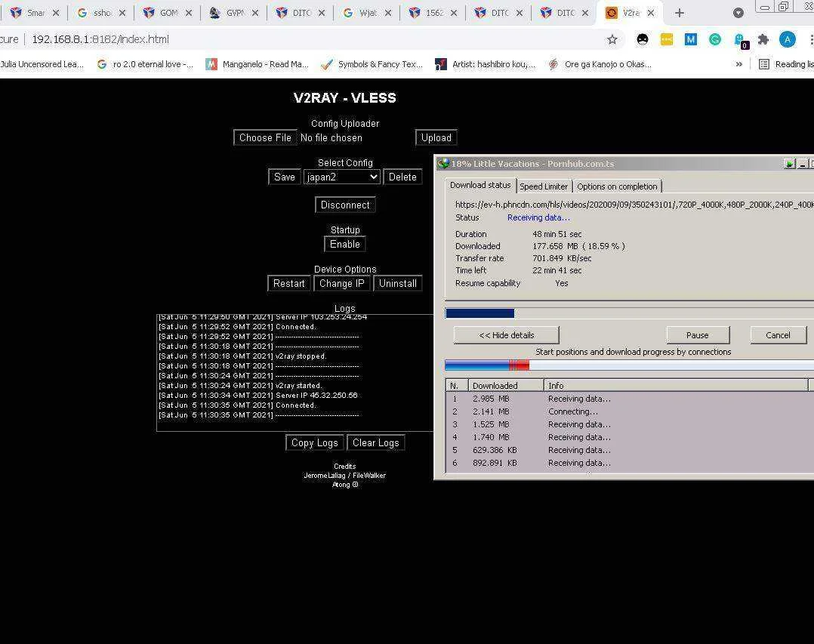Viewport: 814px width, 644px height.
Task: Delete the selected config
Action: click(402, 177)
